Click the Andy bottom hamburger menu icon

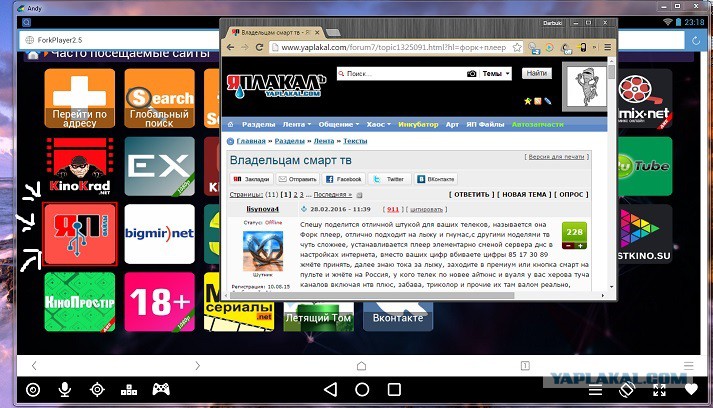(x=595, y=390)
